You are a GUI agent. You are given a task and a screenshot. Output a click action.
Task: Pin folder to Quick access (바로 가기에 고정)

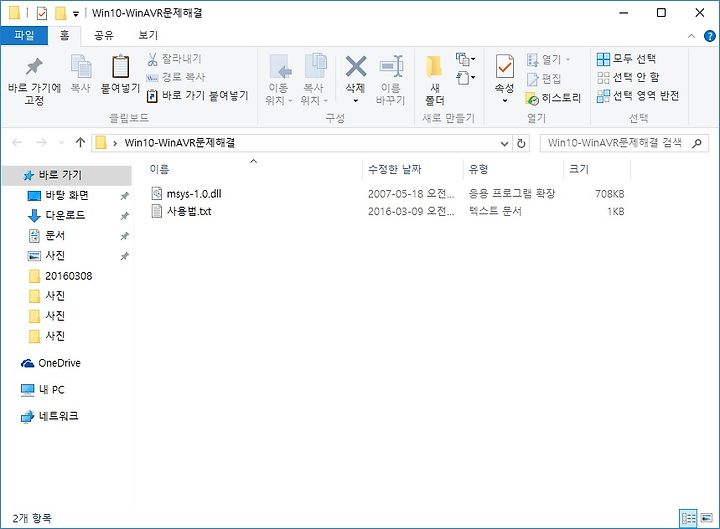(34, 81)
